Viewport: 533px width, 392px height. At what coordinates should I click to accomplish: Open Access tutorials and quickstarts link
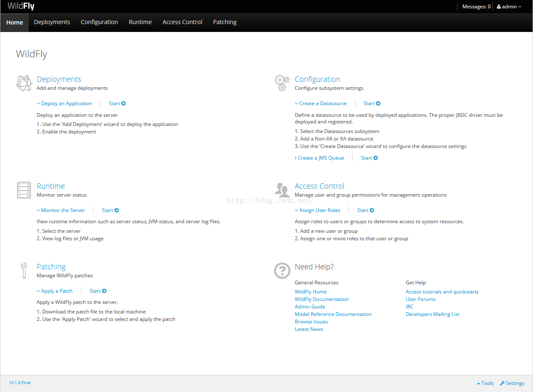pos(442,292)
